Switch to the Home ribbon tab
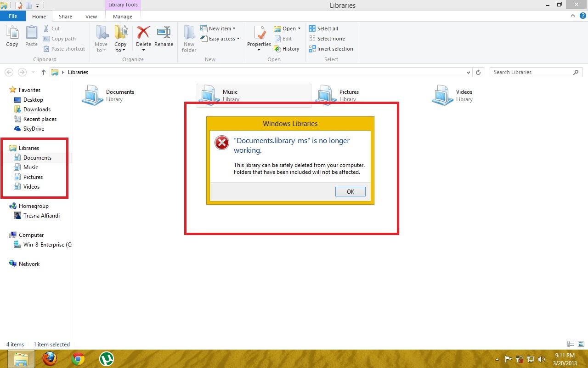 point(39,17)
